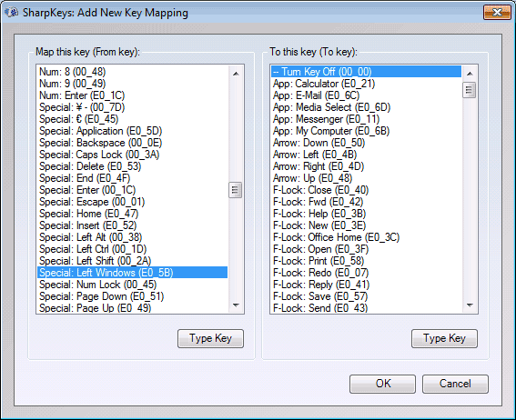
Task: Close the Add New Key Mapping dialog
Action: 497,13
